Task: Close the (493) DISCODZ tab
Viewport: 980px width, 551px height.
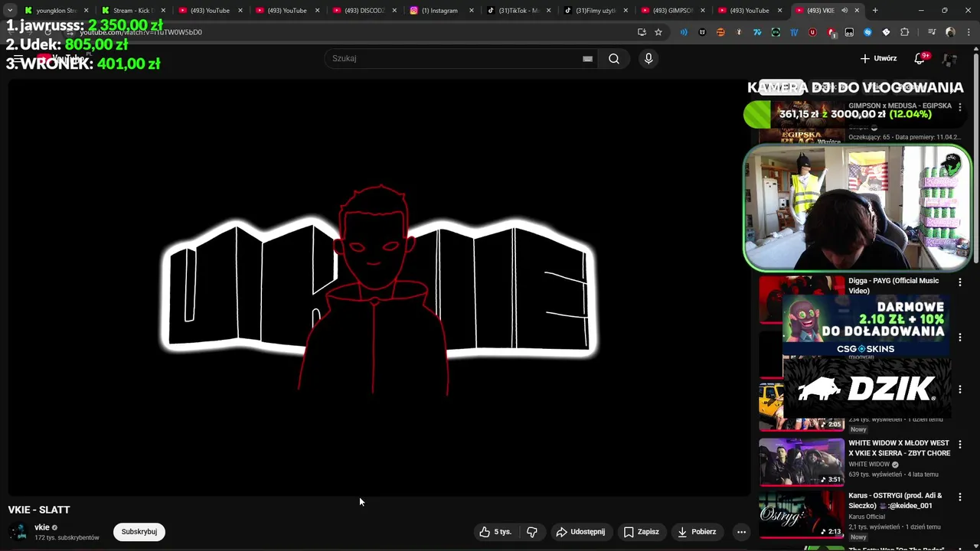Action: coord(394,11)
